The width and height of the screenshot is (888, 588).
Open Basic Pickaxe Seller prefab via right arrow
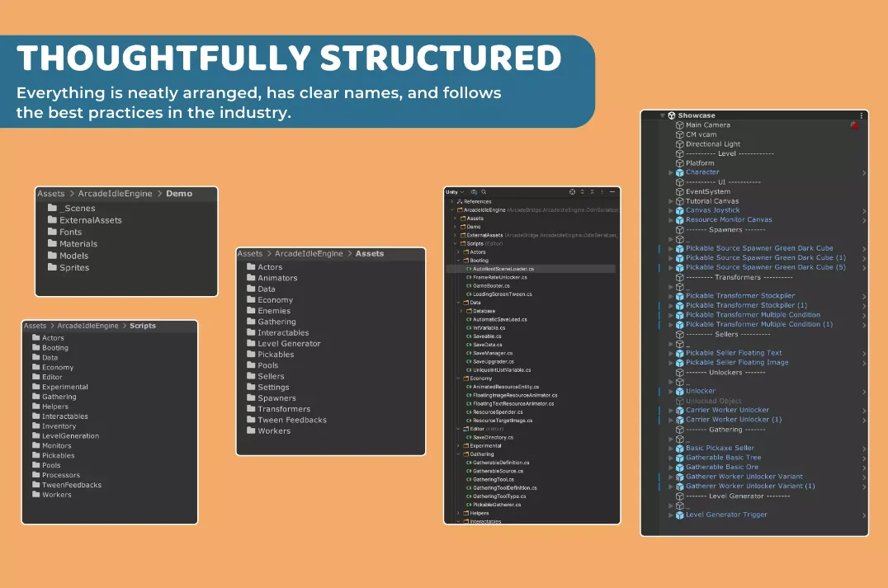[x=863, y=448]
